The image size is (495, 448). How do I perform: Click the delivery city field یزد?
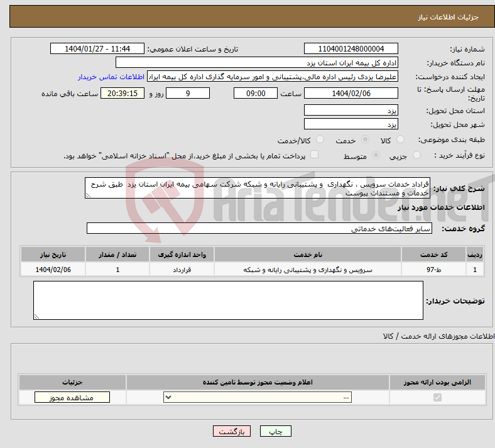tap(351, 124)
